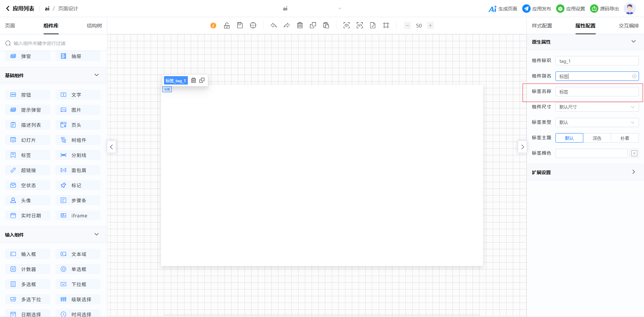Select the 朴素 tag theme option
The image size is (644, 317).
click(x=625, y=138)
